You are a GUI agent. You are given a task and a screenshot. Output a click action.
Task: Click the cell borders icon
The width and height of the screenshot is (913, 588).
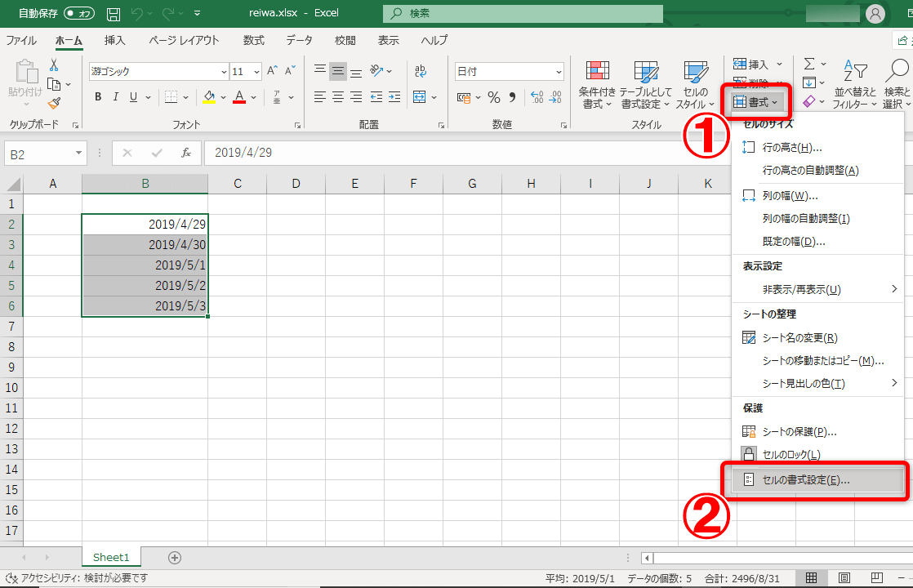171,97
